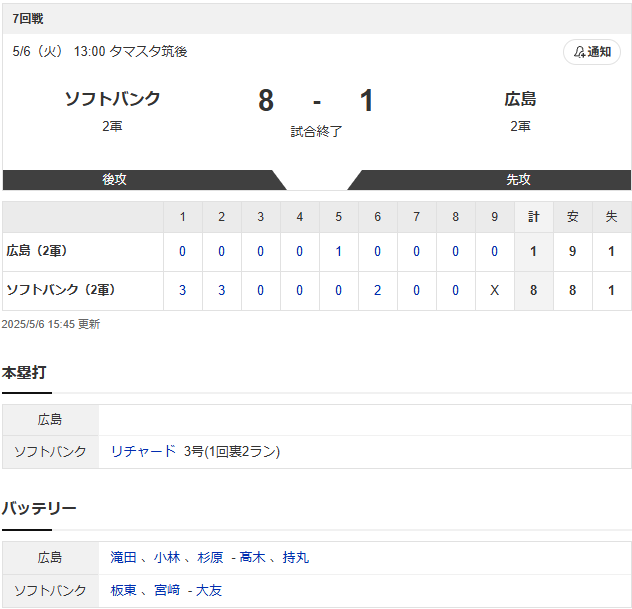Screen dimensions: 632x609
Task: Open Hiroshima 5th inning score 1
Action: click(339, 251)
